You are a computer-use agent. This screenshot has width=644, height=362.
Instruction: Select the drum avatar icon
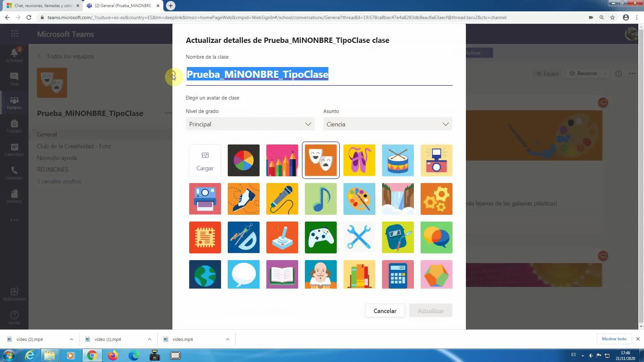point(398,160)
